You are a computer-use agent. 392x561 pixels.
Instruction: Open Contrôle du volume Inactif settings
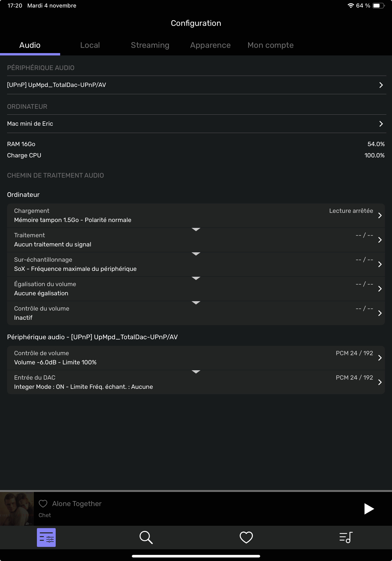tap(196, 313)
